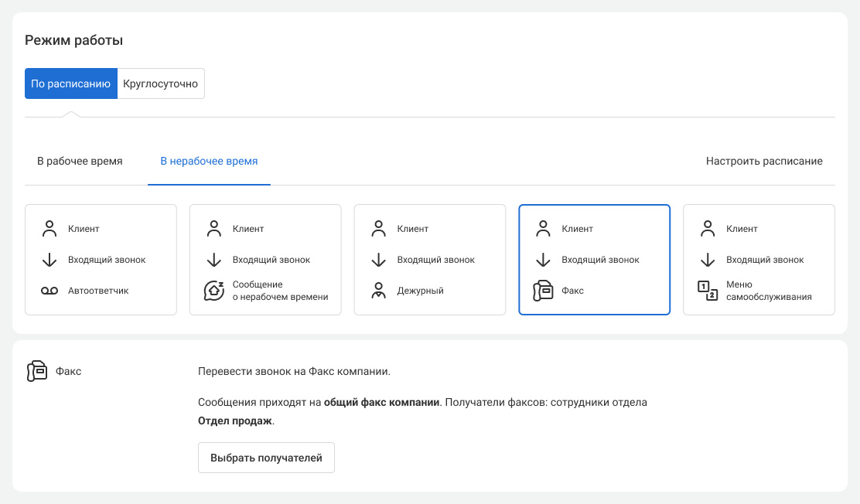Switch mode to По расписанию
Image resolution: width=860 pixels, height=504 pixels.
point(71,83)
